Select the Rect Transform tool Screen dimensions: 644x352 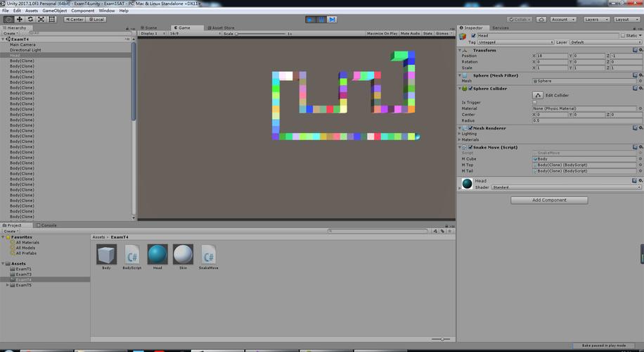coord(52,19)
